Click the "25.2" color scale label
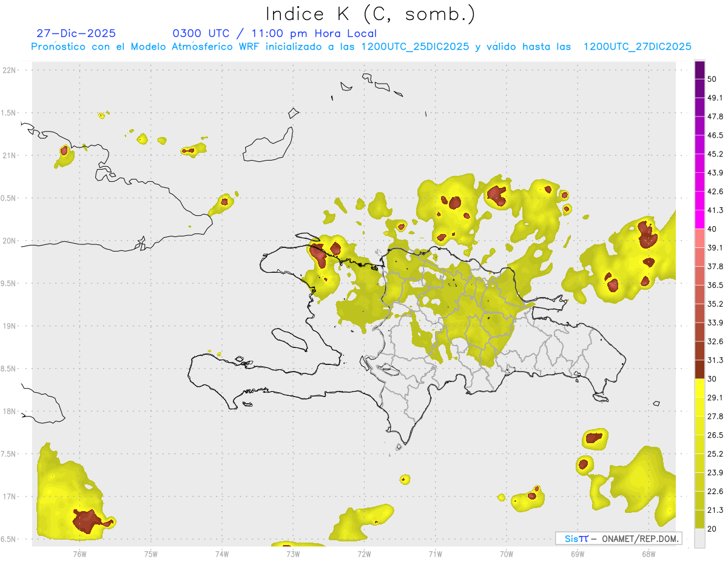Viewport: 728px width, 562px height. (x=715, y=454)
